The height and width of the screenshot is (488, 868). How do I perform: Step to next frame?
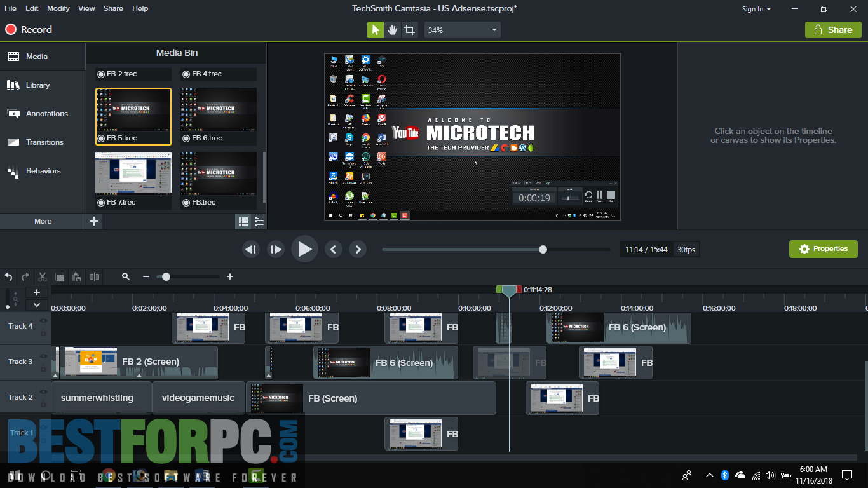pyautogui.click(x=276, y=249)
